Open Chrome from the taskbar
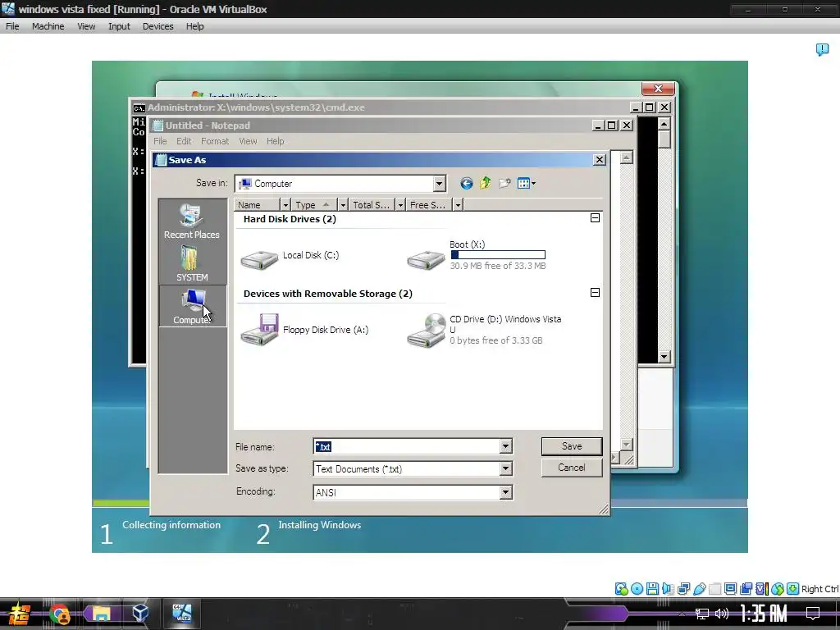This screenshot has width=840, height=630. point(59,614)
